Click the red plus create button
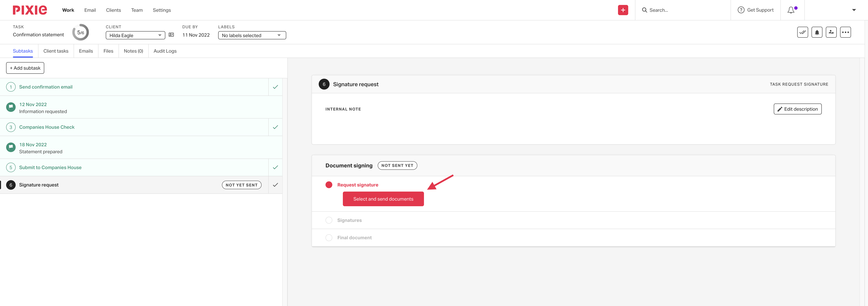The width and height of the screenshot is (868, 306). pyautogui.click(x=623, y=10)
